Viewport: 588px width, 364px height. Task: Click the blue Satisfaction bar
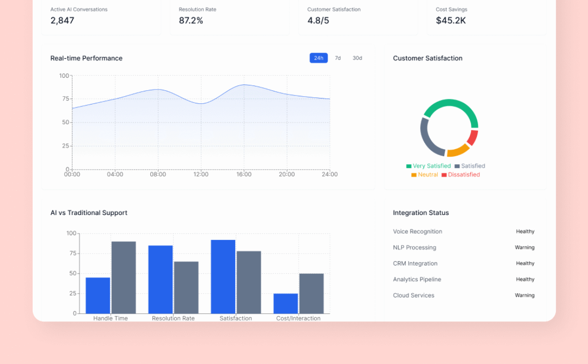[x=223, y=277]
